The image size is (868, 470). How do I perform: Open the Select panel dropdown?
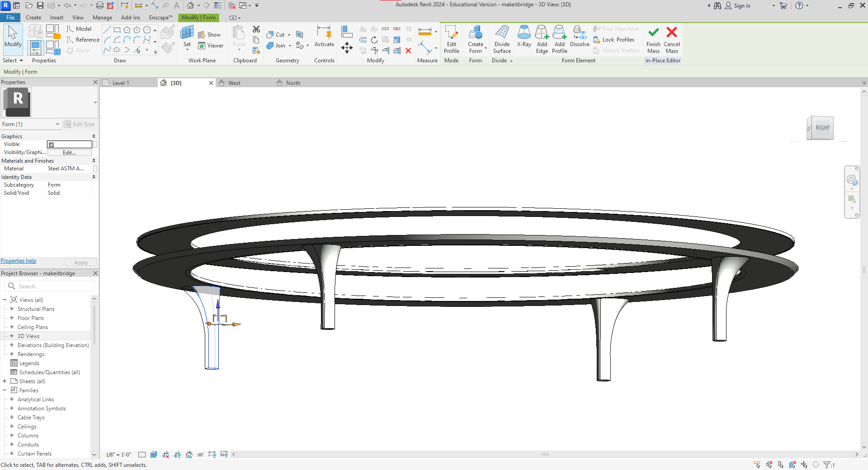[13, 61]
